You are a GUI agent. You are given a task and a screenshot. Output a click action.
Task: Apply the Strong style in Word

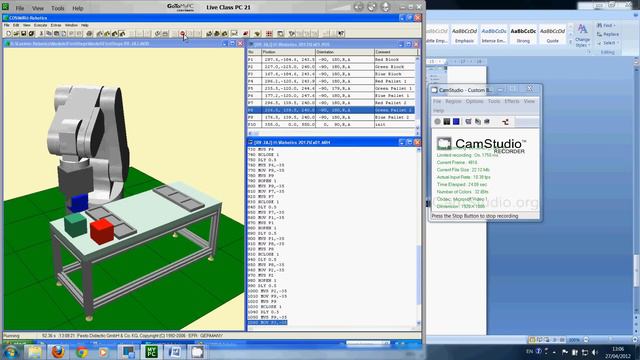(523, 35)
